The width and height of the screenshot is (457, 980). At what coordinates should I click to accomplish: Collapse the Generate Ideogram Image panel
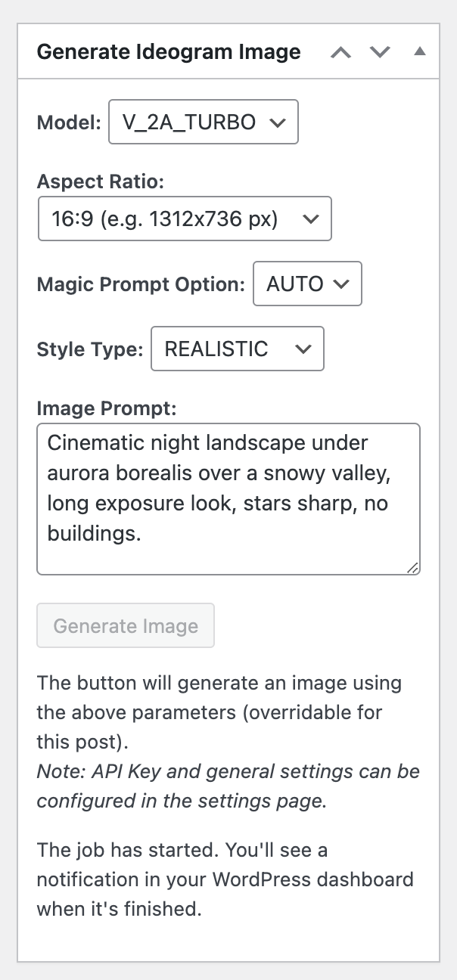point(419,52)
